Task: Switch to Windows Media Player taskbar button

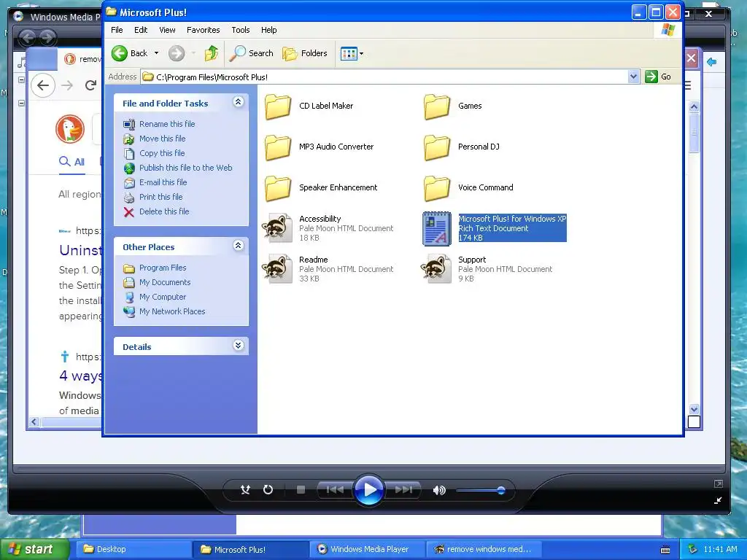Action: pos(366,549)
